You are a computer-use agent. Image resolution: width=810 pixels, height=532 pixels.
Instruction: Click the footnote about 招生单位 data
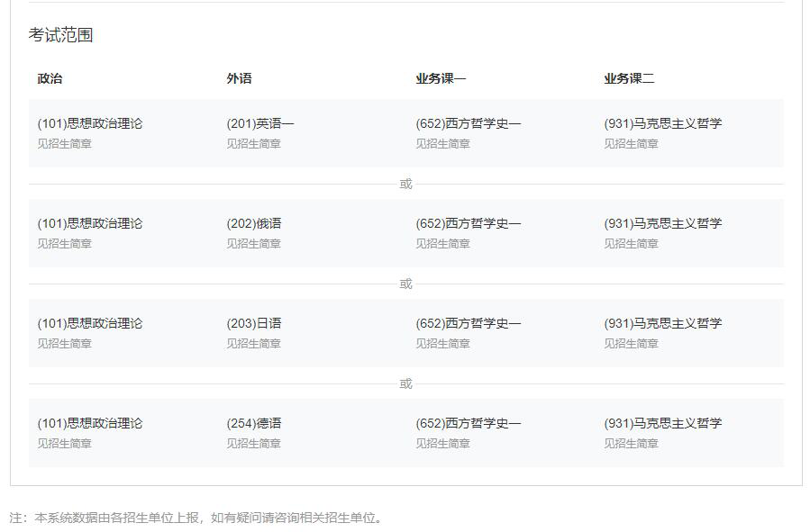[x=196, y=518]
